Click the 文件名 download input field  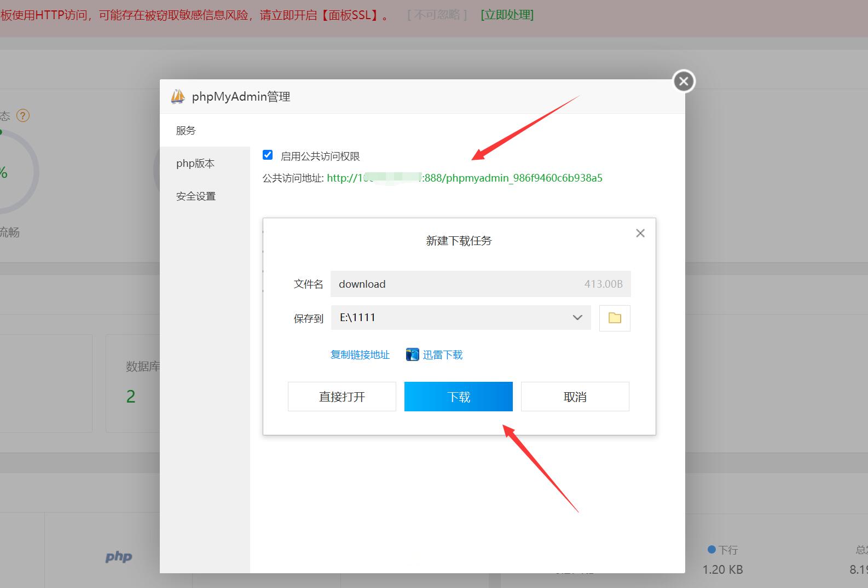[481, 284]
